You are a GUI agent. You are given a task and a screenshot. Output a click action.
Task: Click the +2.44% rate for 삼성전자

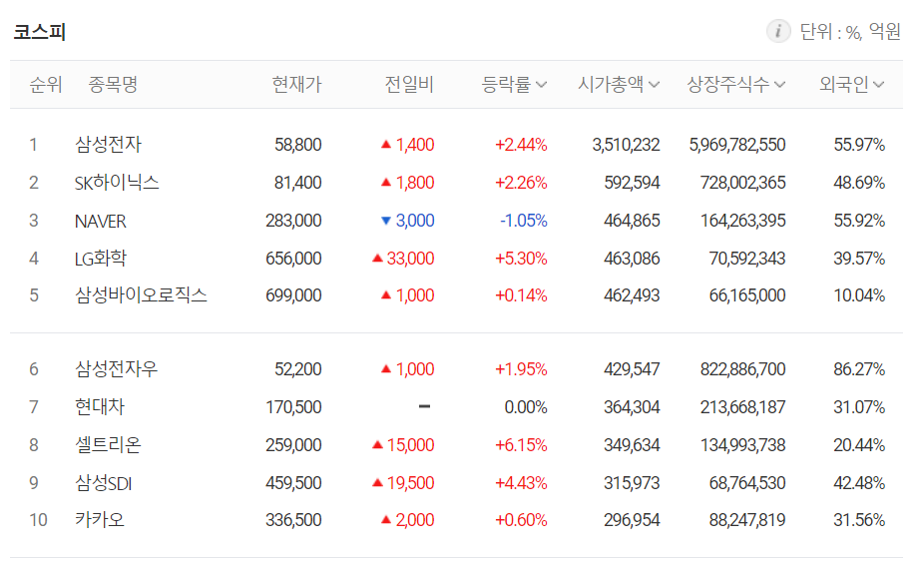pos(521,145)
